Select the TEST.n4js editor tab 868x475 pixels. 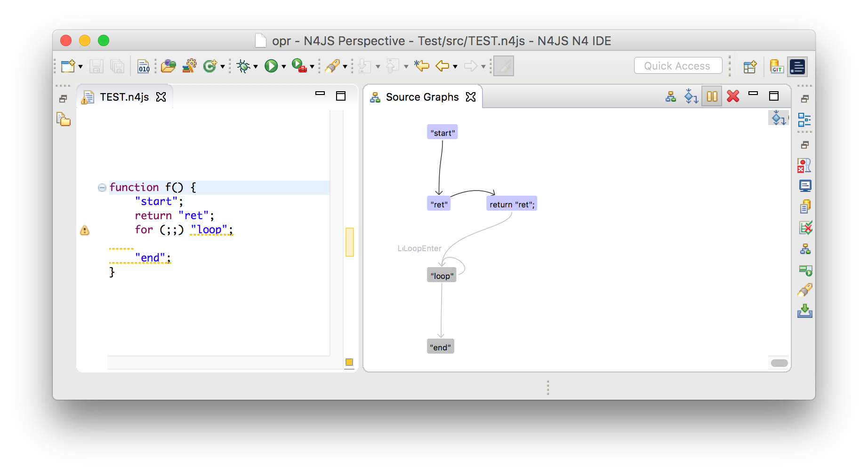pyautogui.click(x=124, y=97)
